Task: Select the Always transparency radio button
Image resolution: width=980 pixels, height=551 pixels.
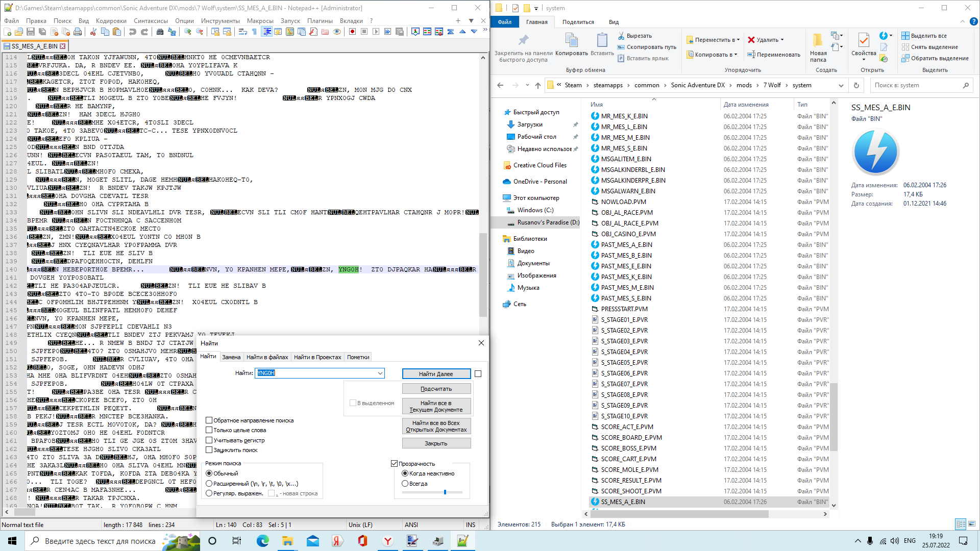Action: tap(405, 484)
